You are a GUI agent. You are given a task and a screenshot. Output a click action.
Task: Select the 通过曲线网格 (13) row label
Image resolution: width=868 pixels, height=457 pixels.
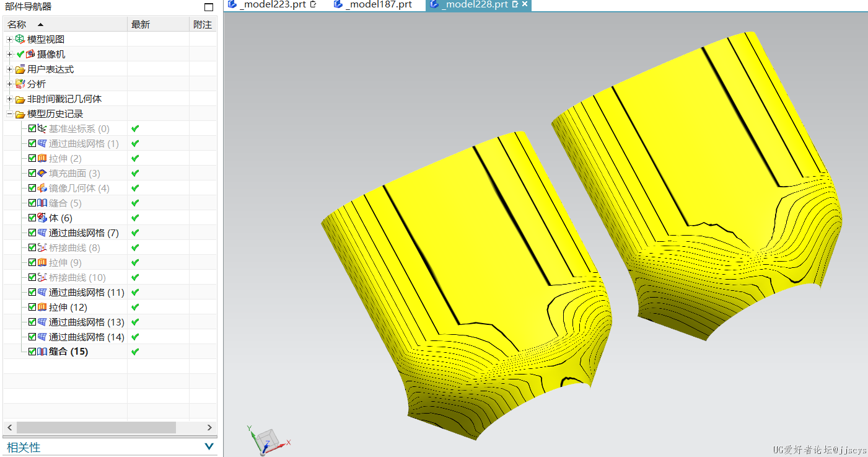coord(87,322)
